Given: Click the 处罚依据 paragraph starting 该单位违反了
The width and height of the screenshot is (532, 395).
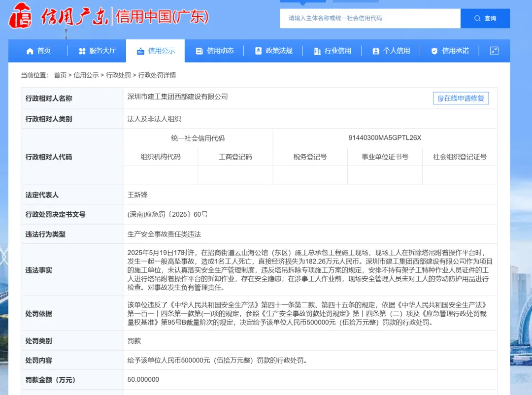Looking at the screenshot, I should pos(308,314).
